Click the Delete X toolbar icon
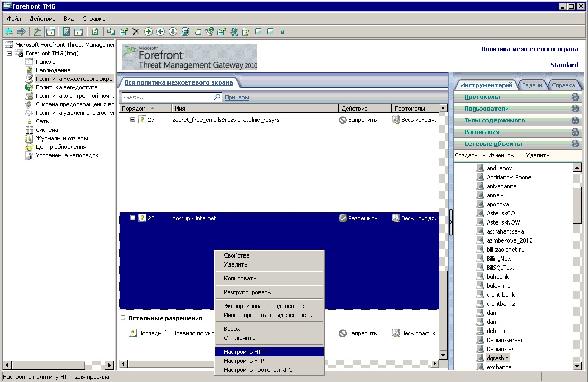The image size is (588, 382). (x=136, y=31)
